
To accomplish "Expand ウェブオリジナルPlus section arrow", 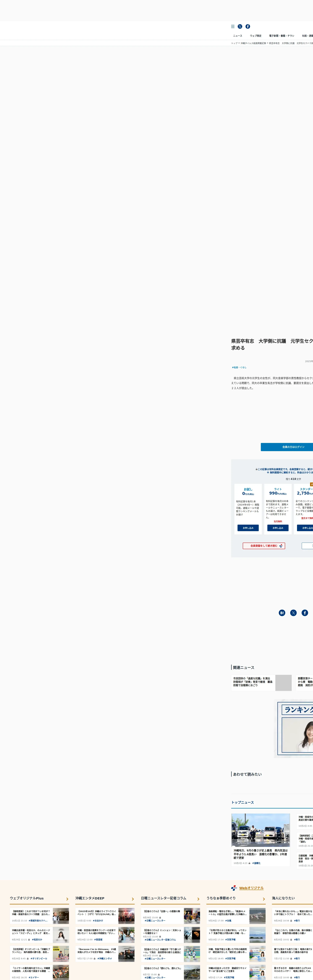I will pyautogui.click(x=67, y=899).
